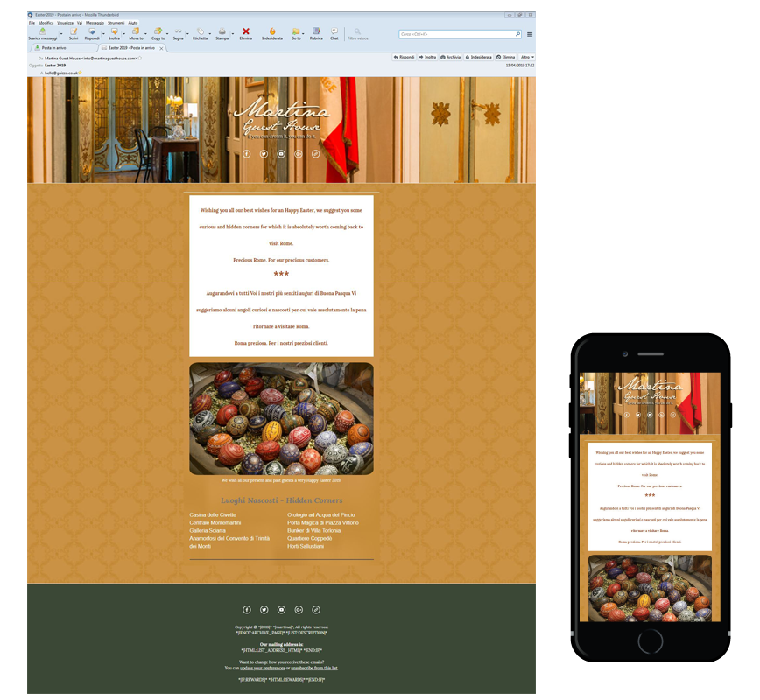Click the Scarica messaggi toolbar icon
This screenshot has height=700, width=760.
point(42,32)
